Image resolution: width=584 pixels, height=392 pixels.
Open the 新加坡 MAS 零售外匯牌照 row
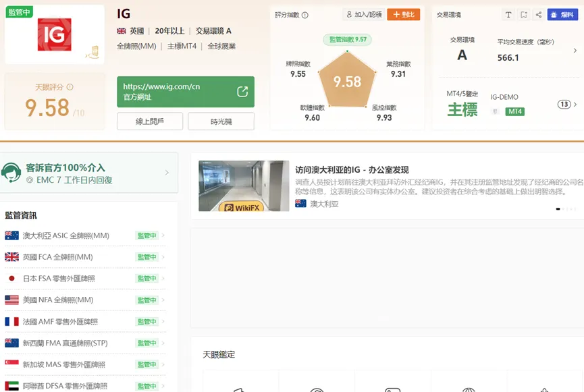pos(85,364)
